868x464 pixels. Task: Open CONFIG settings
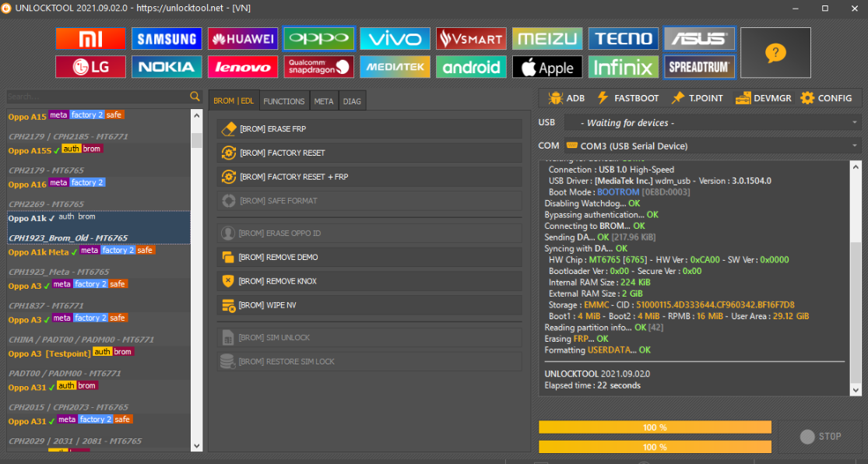tap(826, 98)
